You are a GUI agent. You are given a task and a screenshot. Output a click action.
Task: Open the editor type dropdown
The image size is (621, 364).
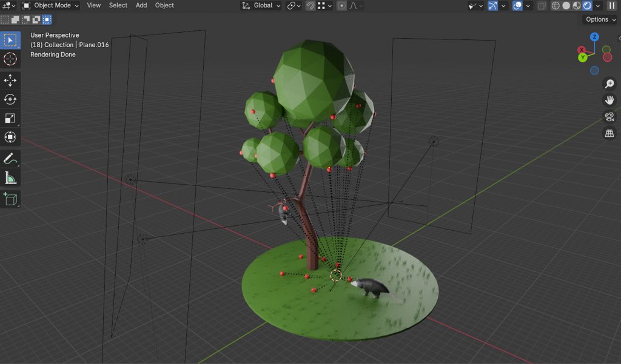[8, 5]
